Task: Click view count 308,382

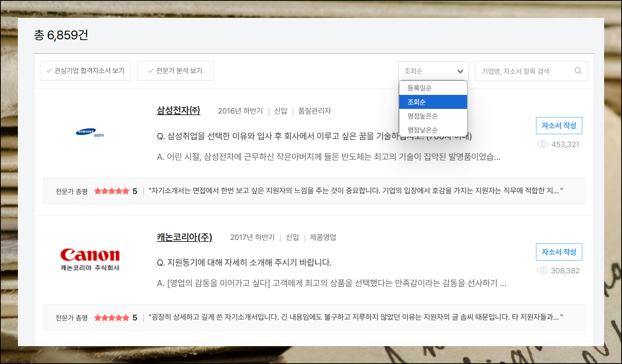Action: 565,271
